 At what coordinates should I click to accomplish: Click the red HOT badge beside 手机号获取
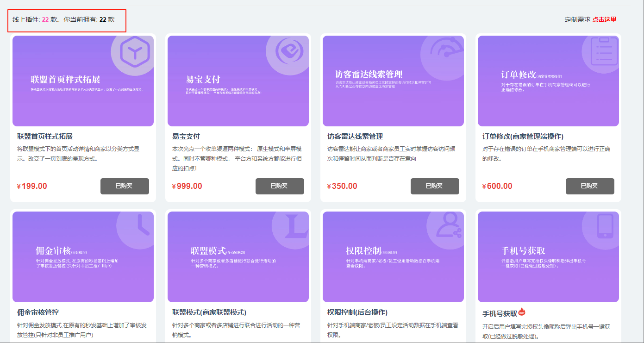point(522,312)
